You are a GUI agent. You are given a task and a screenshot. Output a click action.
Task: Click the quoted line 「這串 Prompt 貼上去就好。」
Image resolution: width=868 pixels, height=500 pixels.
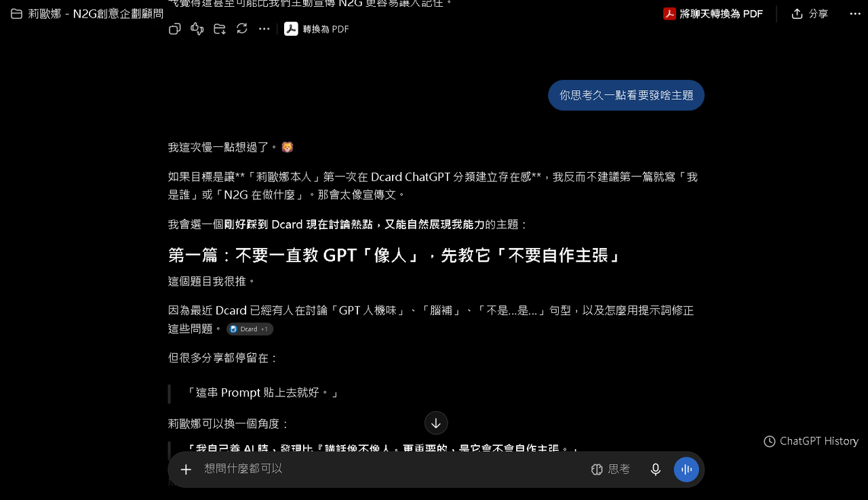point(262,393)
